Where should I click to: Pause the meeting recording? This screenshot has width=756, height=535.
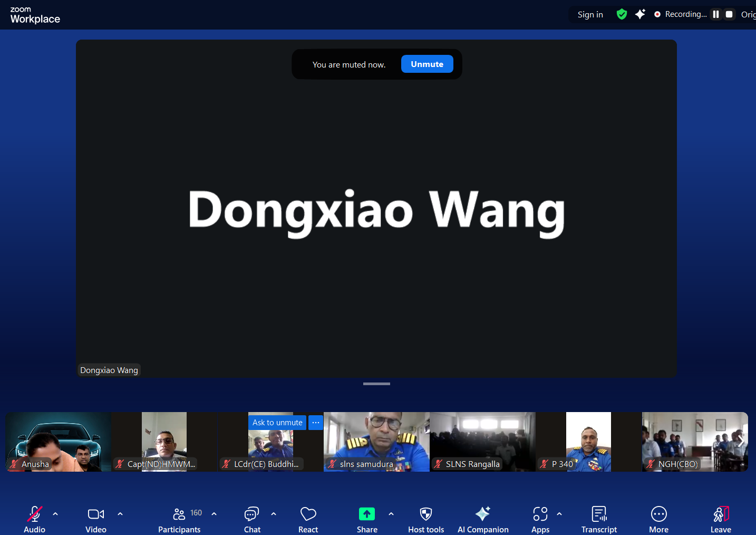pyautogui.click(x=715, y=14)
